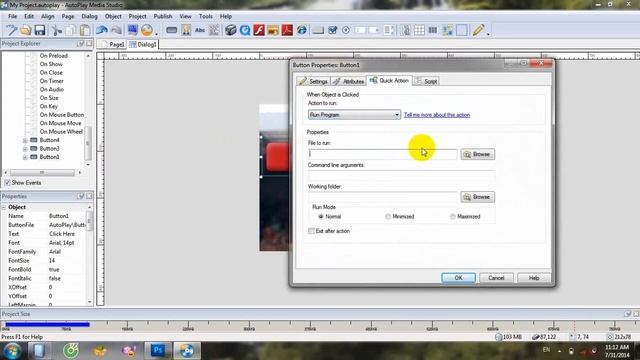Select Maximized run mode

[x=453, y=216]
